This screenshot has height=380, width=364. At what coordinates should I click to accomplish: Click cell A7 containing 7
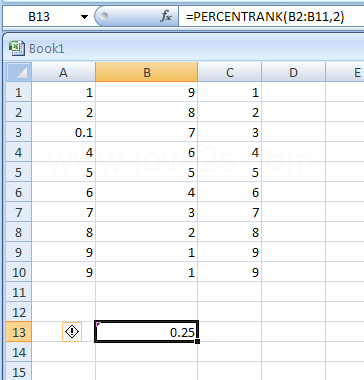(x=63, y=212)
